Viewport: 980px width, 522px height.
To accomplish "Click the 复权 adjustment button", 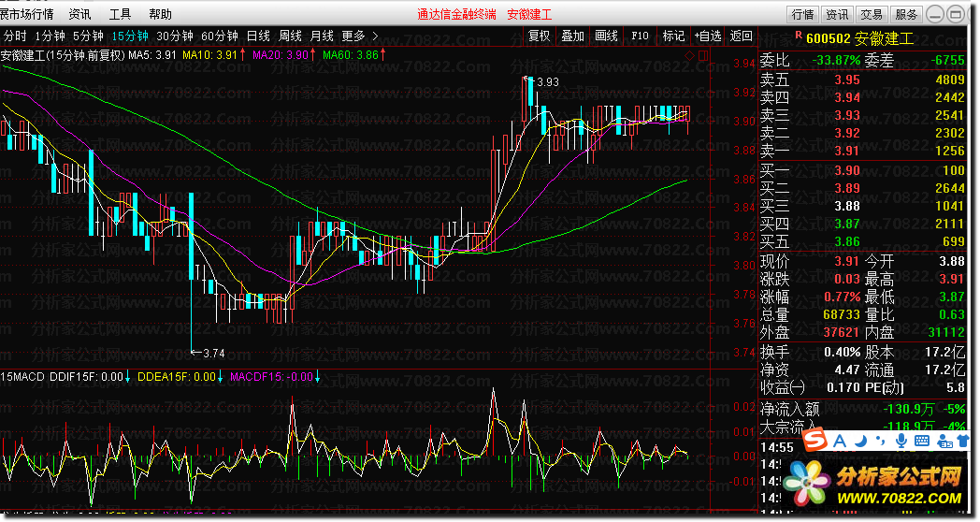I will (539, 36).
